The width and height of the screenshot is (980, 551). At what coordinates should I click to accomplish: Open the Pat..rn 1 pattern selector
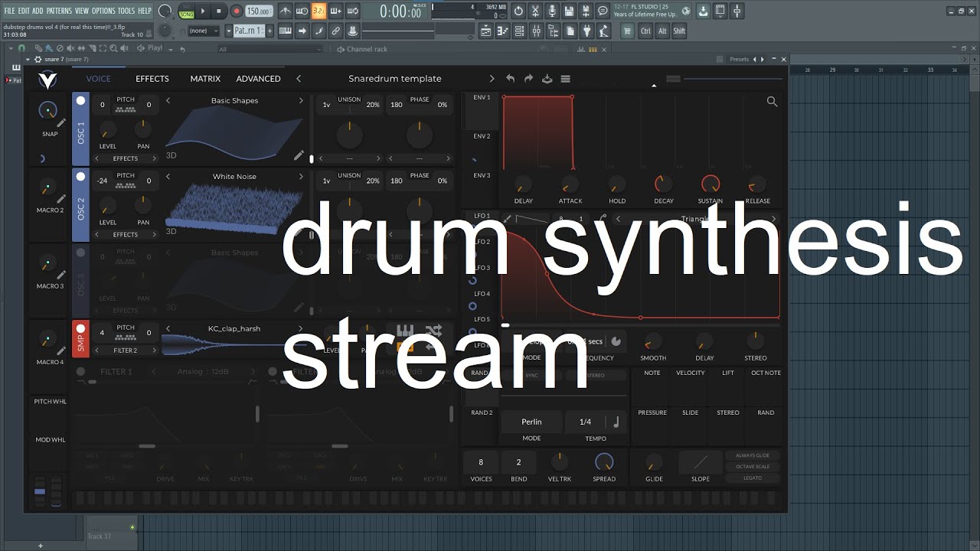point(249,31)
